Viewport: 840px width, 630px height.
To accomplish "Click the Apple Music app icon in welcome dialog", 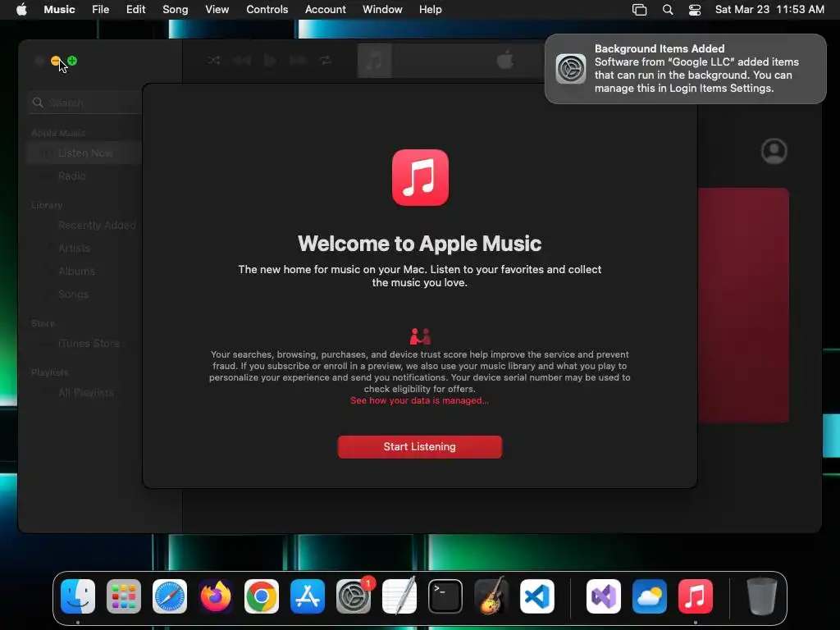I will coord(420,177).
